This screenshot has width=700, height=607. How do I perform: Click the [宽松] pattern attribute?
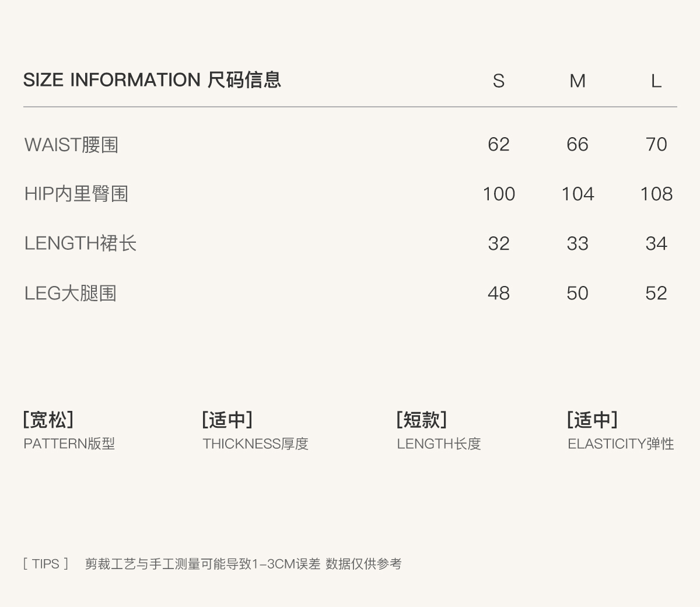pyautogui.click(x=48, y=419)
